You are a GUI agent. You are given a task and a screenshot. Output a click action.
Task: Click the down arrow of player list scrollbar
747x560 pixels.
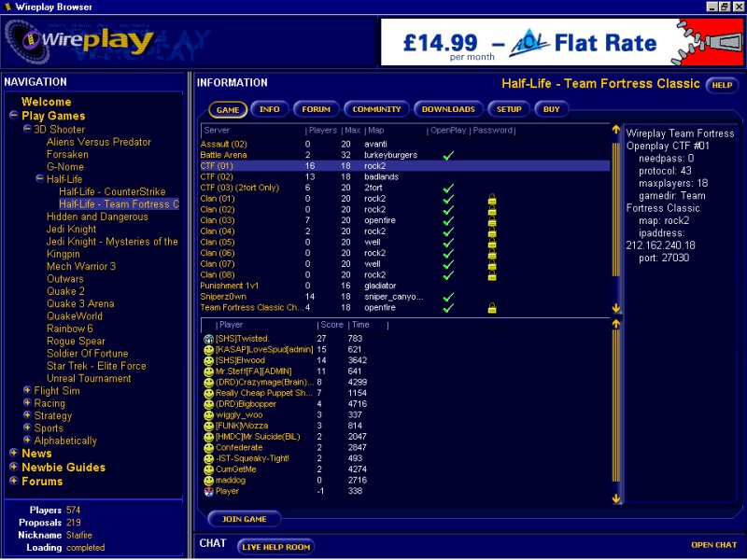(x=616, y=498)
